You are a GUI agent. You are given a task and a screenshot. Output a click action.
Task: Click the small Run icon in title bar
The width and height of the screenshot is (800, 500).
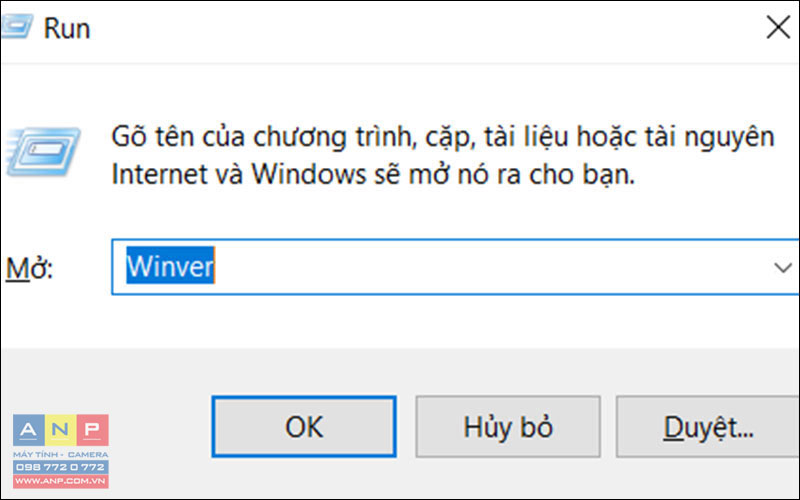pos(16,27)
